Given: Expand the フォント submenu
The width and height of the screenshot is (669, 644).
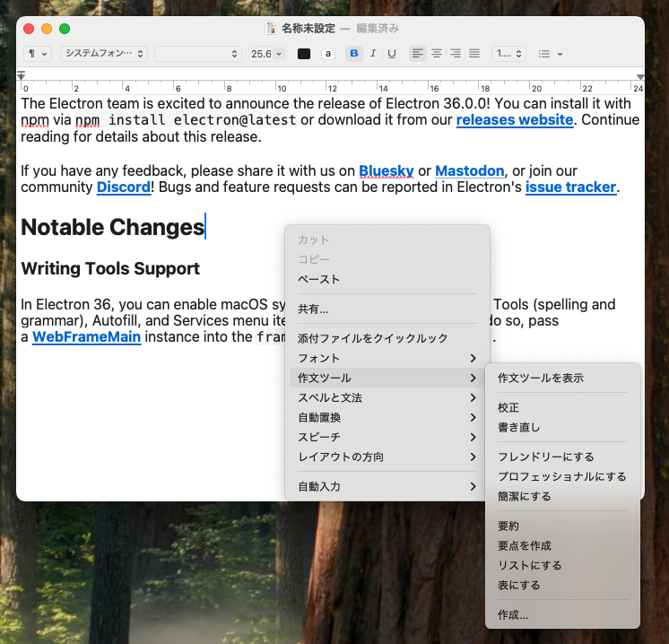Looking at the screenshot, I should click(387, 358).
